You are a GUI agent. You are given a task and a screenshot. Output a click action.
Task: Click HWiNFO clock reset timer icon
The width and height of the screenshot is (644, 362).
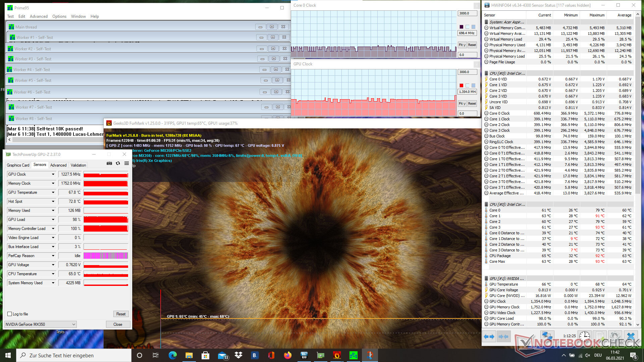(x=584, y=336)
